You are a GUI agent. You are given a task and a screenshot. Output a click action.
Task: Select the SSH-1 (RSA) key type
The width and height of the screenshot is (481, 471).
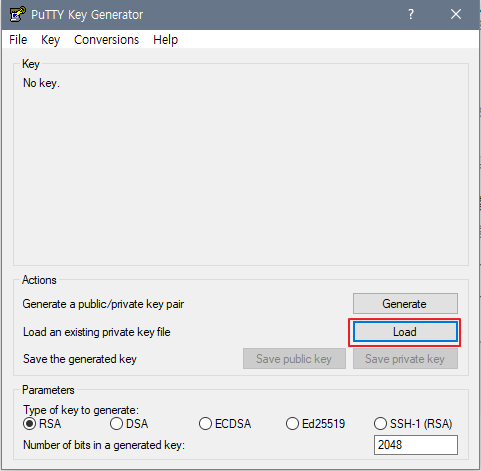pyautogui.click(x=413, y=424)
